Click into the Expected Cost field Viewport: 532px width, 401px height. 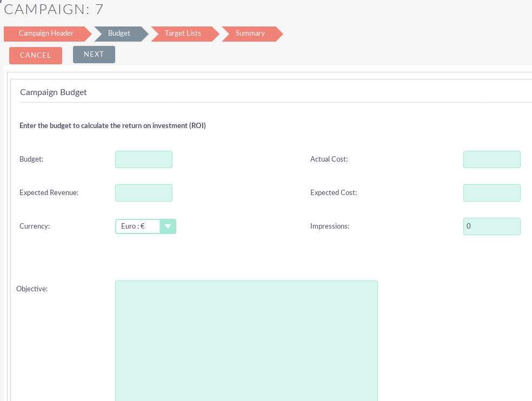(x=491, y=193)
